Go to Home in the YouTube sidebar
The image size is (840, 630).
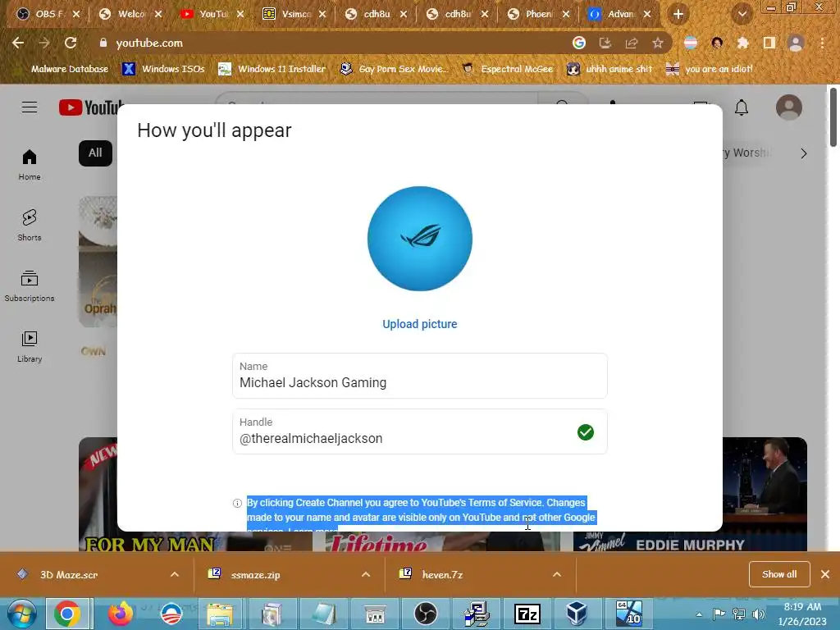30,165
